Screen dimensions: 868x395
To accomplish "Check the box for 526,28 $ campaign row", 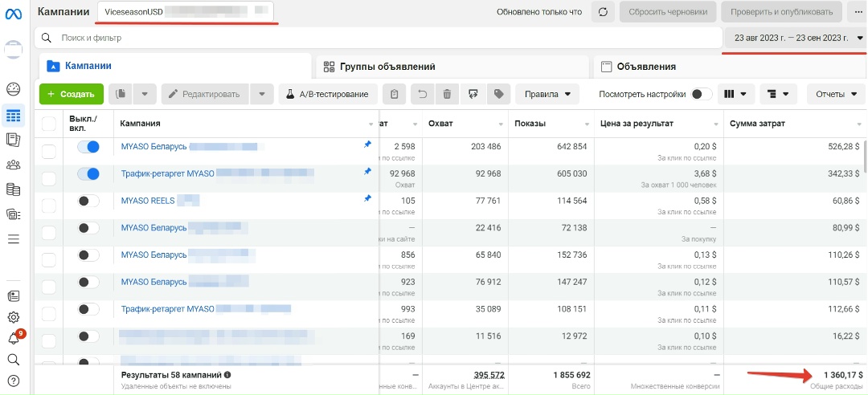I will pyautogui.click(x=49, y=151).
